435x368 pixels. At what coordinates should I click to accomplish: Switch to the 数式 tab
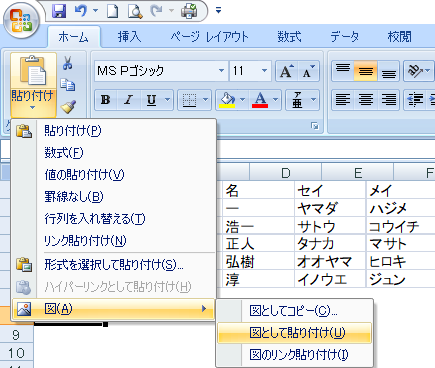(x=289, y=37)
